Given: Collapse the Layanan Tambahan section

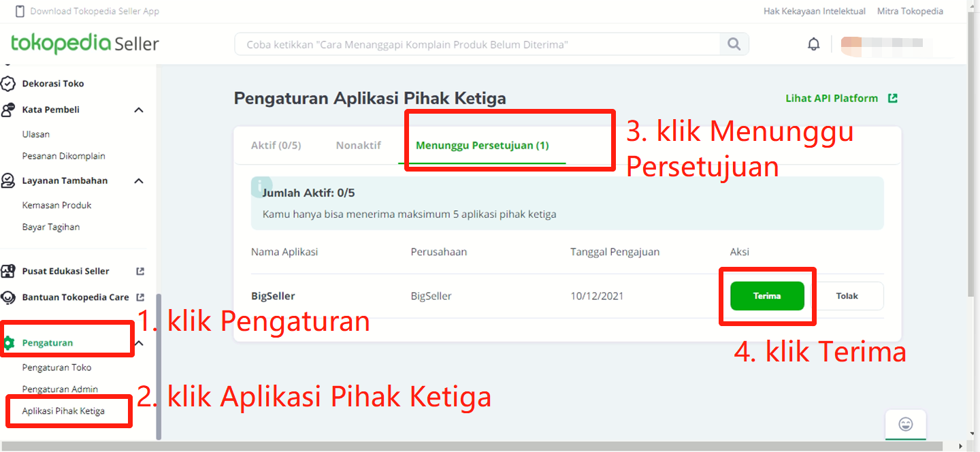Looking at the screenshot, I should pos(139,180).
